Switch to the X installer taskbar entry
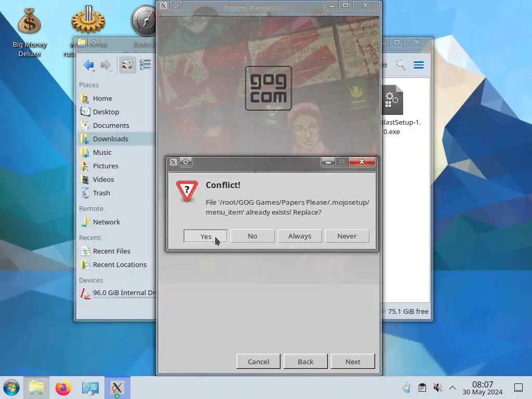Viewport: 532px width, 399px height. click(x=117, y=388)
